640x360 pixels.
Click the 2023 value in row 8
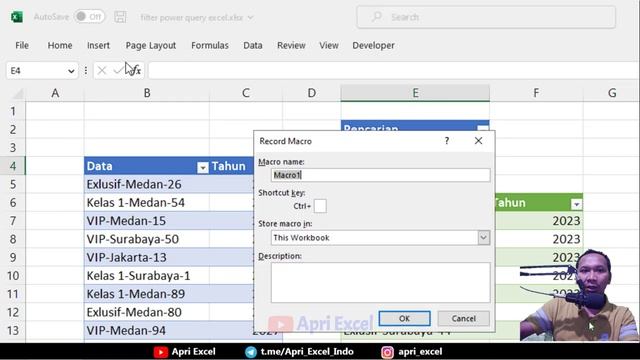[566, 239]
